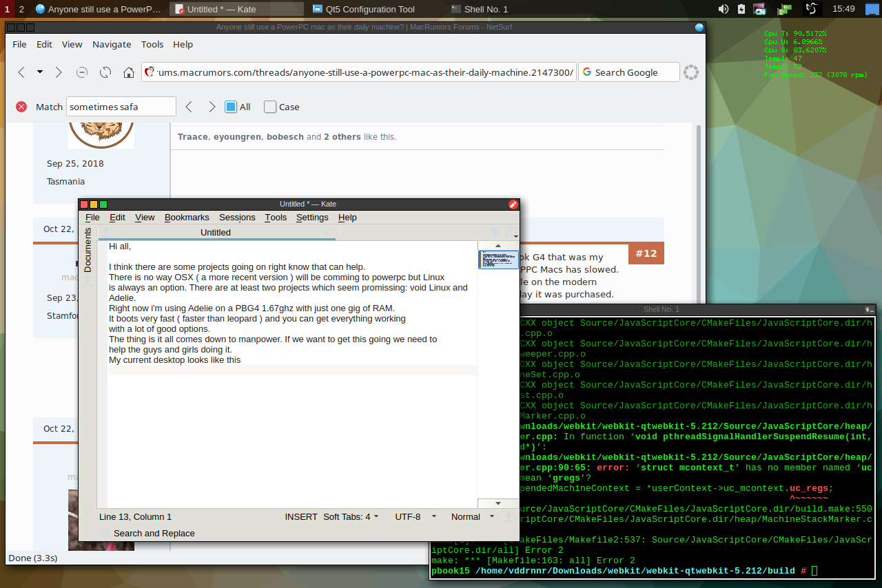This screenshot has height=588, width=882.
Task: Open Kate Help menu
Action: pyautogui.click(x=347, y=217)
